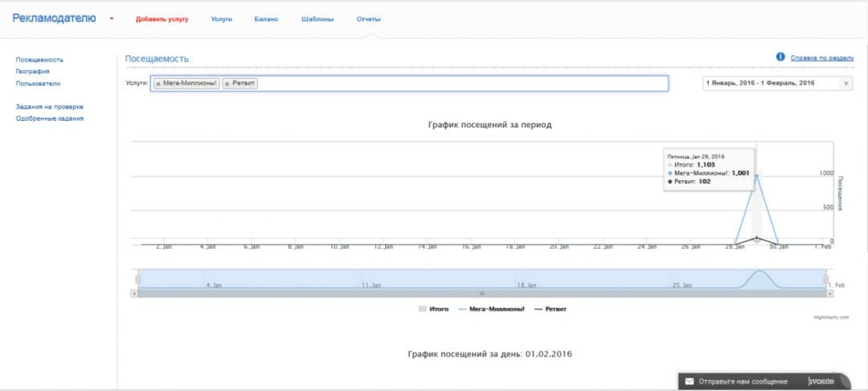The width and height of the screenshot is (868, 391).
Task: Click the navigator scrollbar left arrow
Action: [x=134, y=293]
